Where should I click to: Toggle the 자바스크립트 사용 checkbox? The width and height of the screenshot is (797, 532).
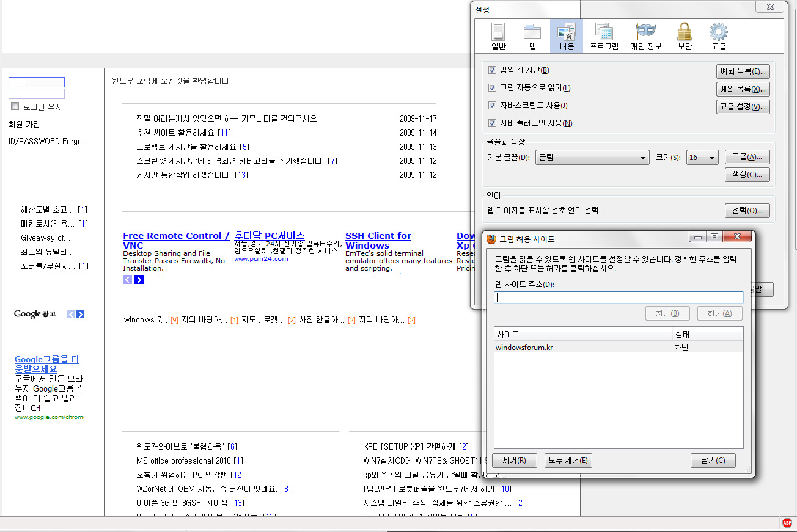click(492, 106)
